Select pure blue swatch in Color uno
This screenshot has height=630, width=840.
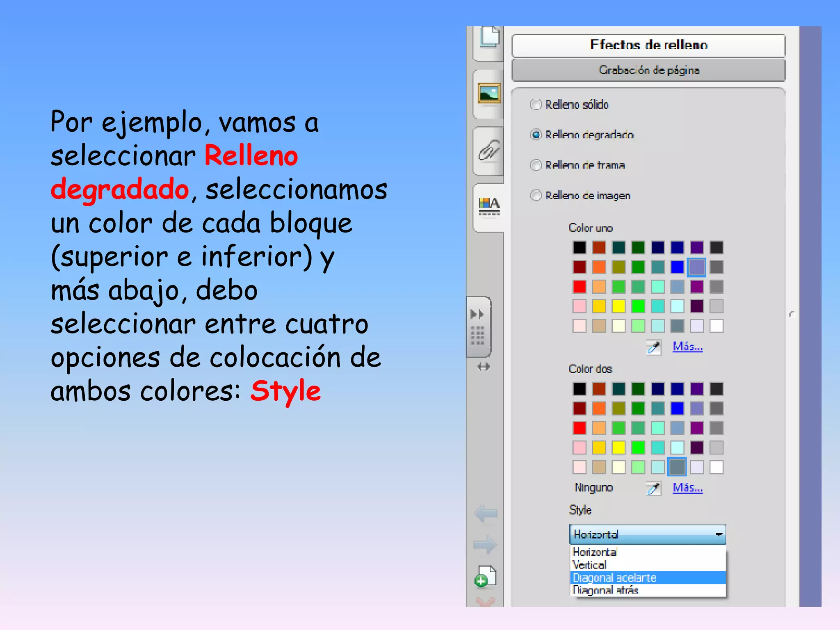coord(677,267)
